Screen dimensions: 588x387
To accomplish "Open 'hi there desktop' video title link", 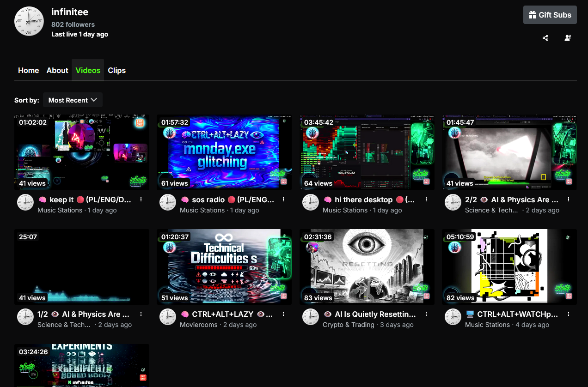I will point(369,200).
